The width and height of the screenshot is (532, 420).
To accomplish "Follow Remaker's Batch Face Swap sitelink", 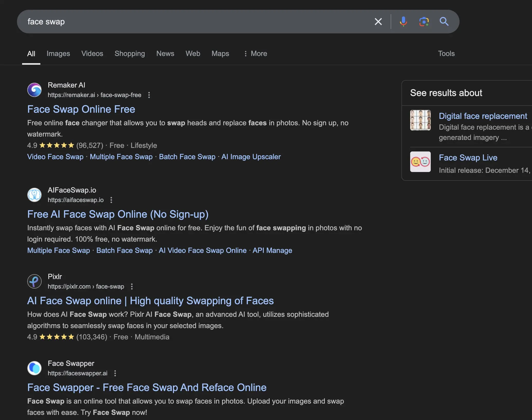I will pyautogui.click(x=187, y=157).
